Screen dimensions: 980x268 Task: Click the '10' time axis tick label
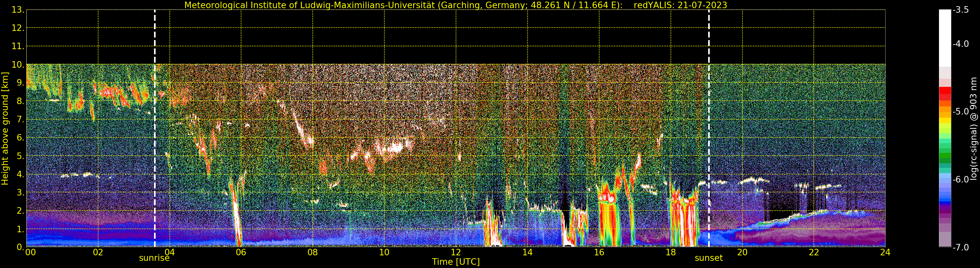coord(384,252)
